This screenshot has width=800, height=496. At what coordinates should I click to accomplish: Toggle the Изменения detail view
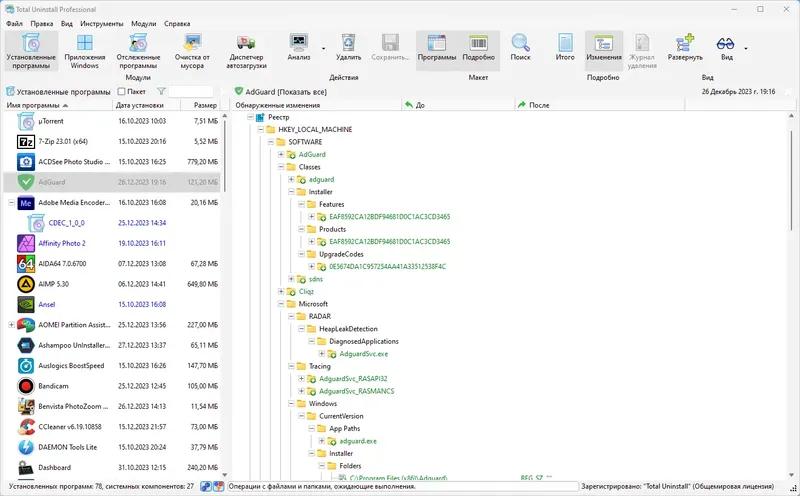(604, 48)
